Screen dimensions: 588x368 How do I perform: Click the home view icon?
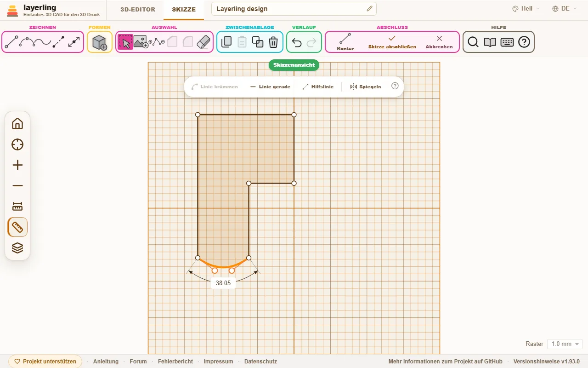point(17,124)
